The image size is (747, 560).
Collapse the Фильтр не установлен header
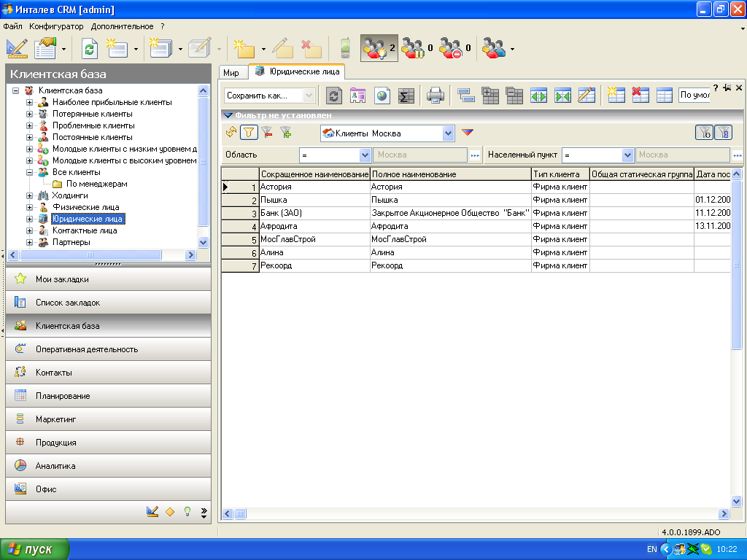(x=228, y=115)
